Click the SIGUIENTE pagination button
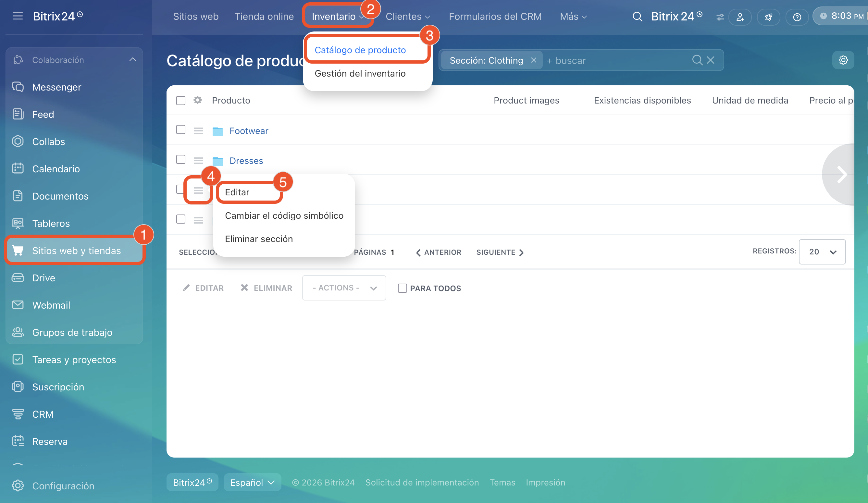This screenshot has width=868, height=503. (500, 252)
